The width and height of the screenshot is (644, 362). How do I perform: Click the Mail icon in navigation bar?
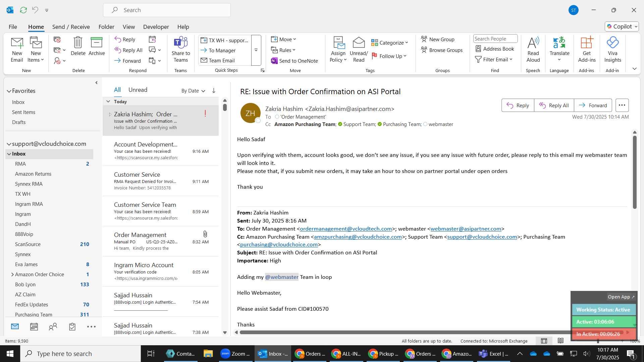coord(15,326)
